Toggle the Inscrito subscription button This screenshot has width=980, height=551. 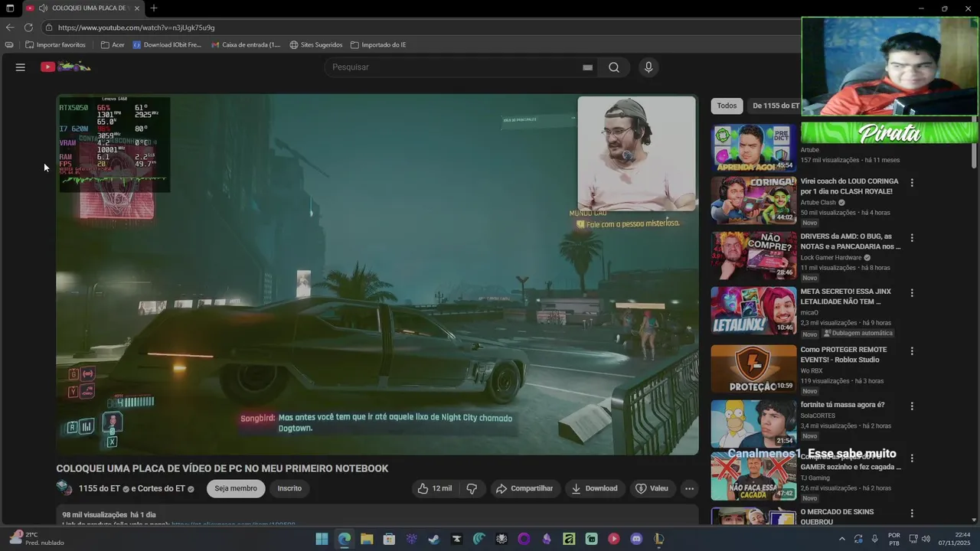[x=289, y=488]
